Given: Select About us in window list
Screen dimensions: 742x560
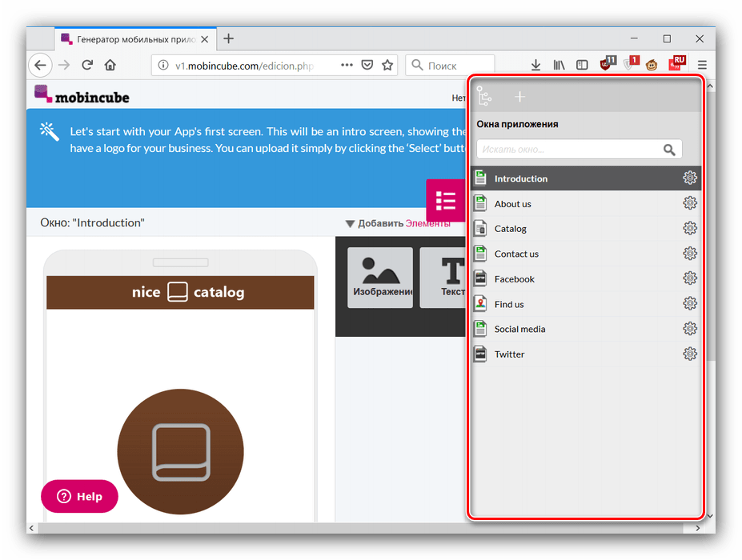Looking at the screenshot, I should click(586, 203).
